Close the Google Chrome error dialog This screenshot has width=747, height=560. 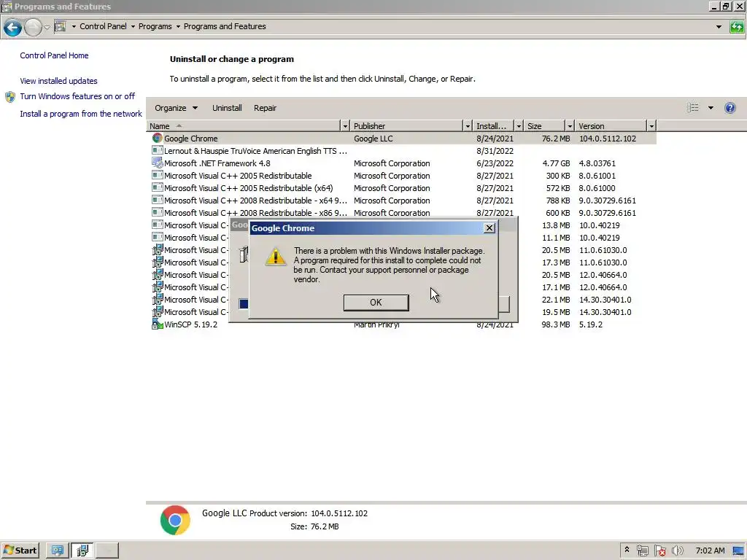click(x=489, y=228)
